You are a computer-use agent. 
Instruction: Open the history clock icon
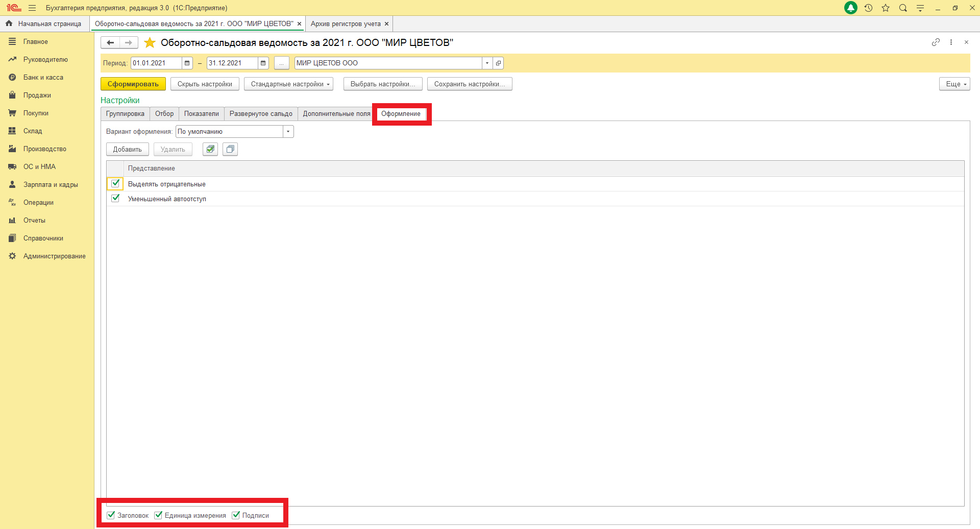(868, 8)
